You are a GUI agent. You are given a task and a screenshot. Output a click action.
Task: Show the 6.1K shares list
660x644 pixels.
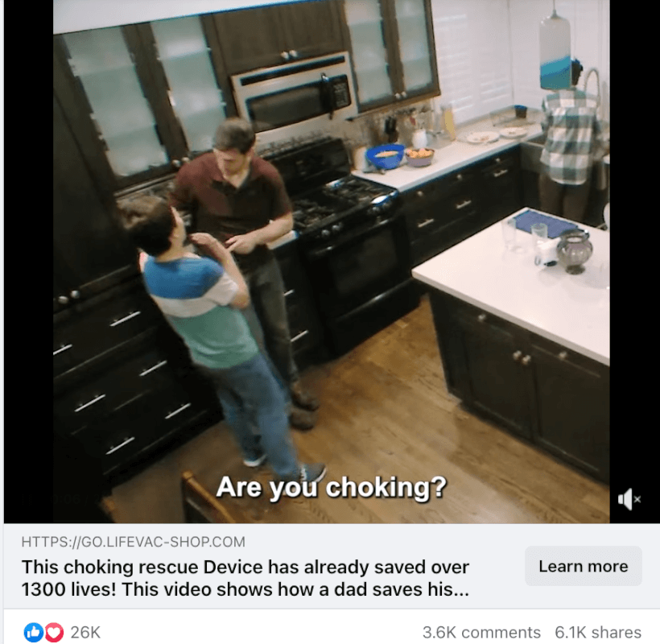coord(598,632)
